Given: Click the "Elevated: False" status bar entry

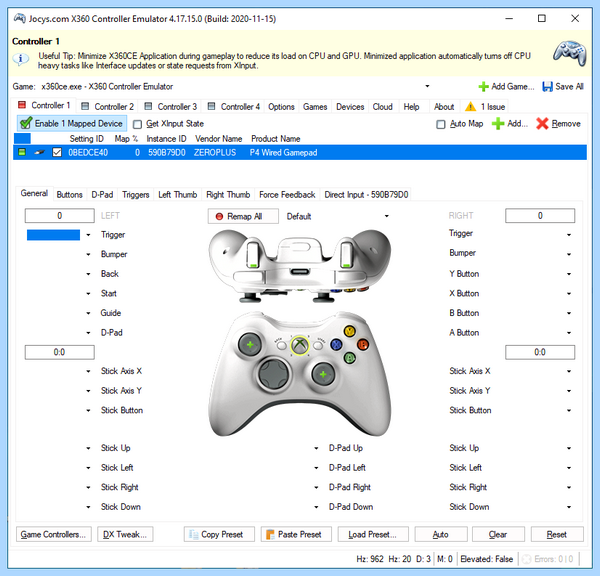Looking at the screenshot, I should (486, 559).
